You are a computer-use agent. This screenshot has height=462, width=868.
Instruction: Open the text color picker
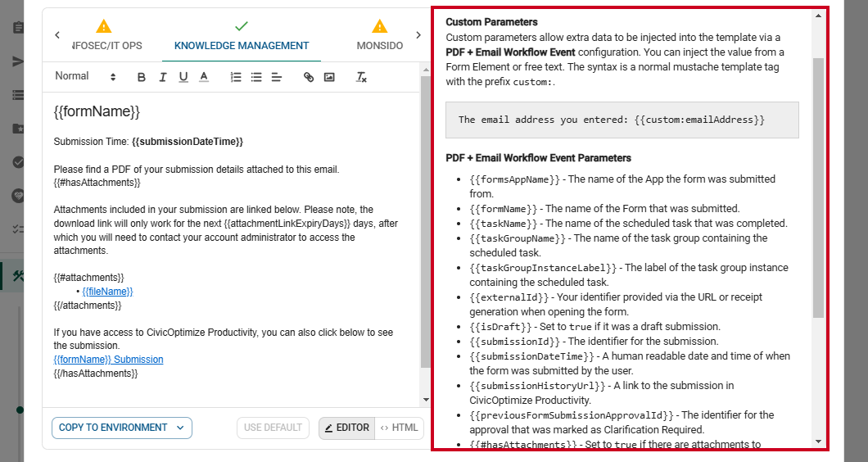(x=204, y=78)
